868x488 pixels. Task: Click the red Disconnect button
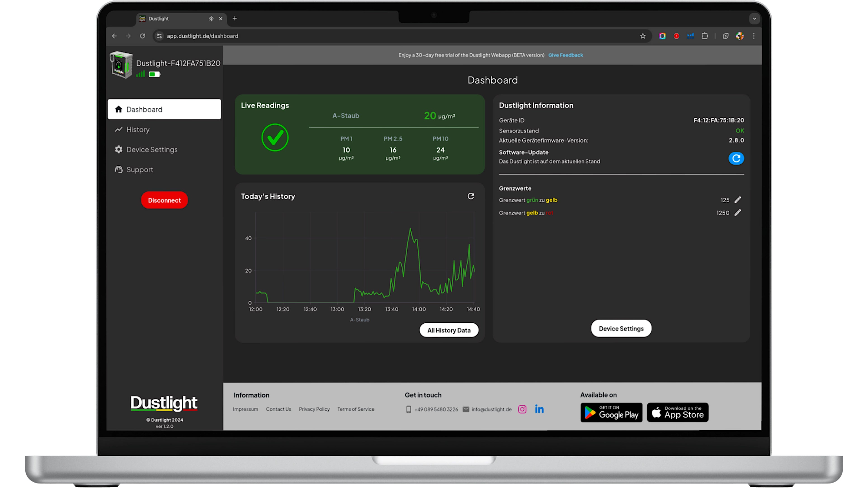[164, 200]
